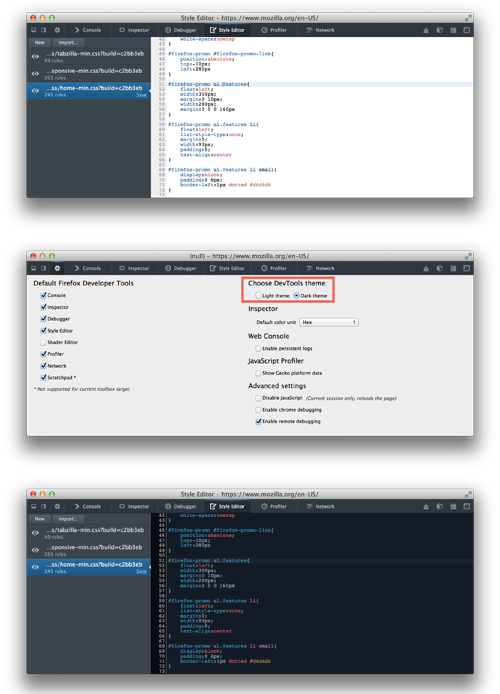Image resolution: width=500 pixels, height=694 pixels.
Task: Uncheck the Shader Editor checkbox
Action: pos(43,342)
